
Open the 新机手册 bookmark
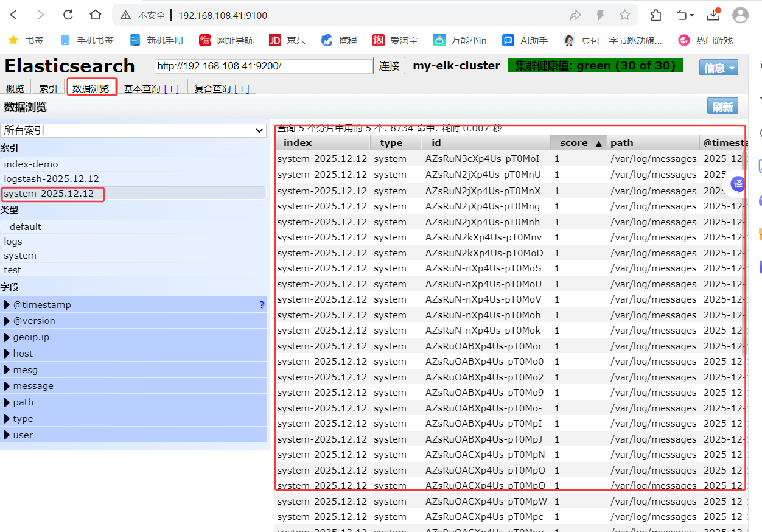157,41
